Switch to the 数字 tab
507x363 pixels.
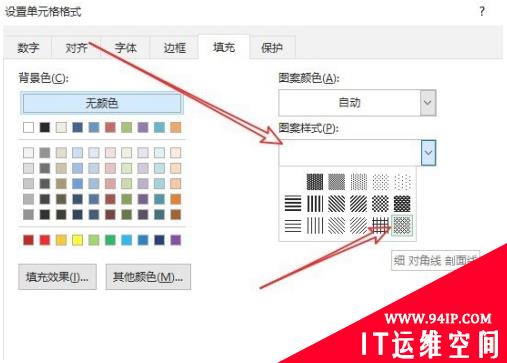click(28, 48)
